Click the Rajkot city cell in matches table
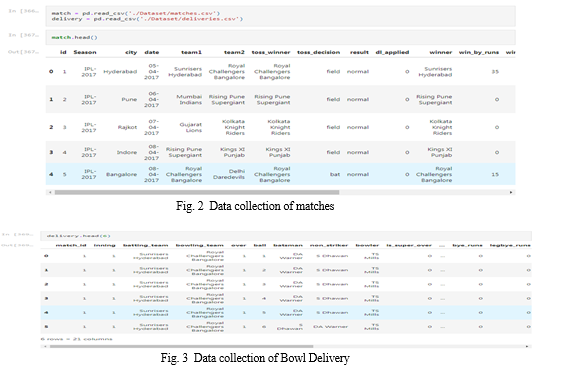 point(127,127)
